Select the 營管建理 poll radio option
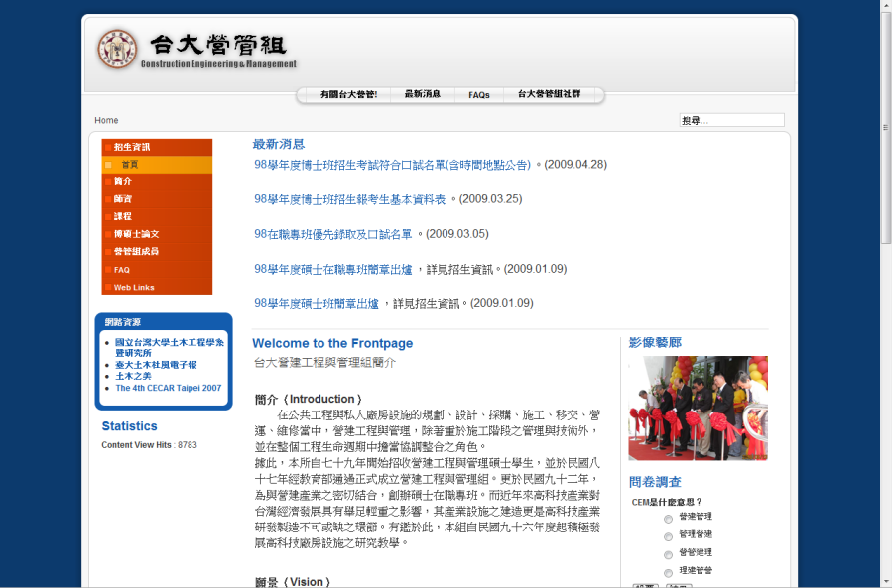Image resolution: width=892 pixels, height=588 pixels. pyautogui.click(x=669, y=554)
